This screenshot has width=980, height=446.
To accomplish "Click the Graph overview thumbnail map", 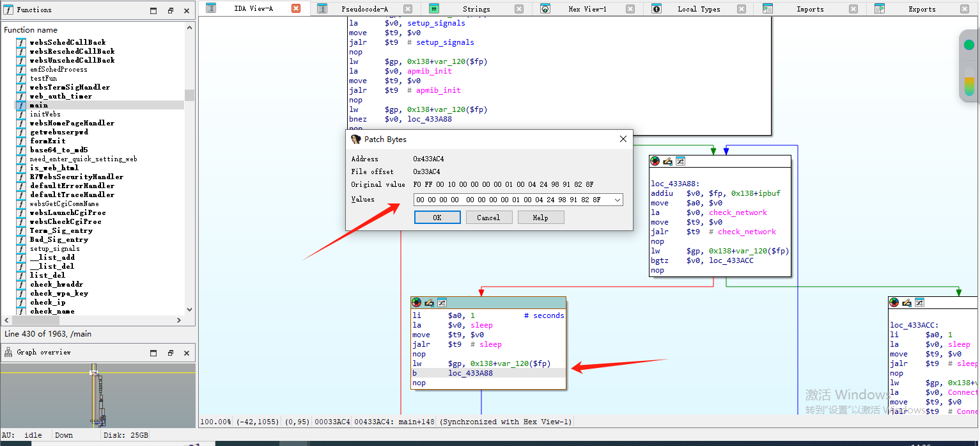I will (98, 395).
